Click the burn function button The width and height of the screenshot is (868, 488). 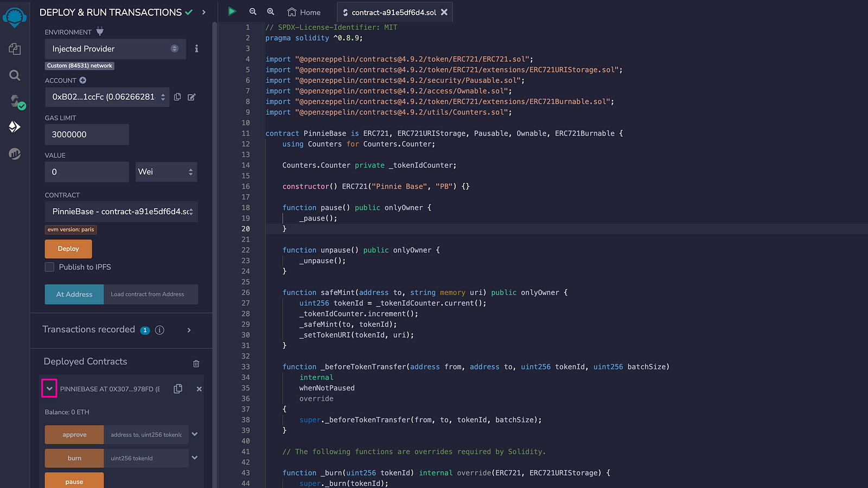(x=74, y=458)
